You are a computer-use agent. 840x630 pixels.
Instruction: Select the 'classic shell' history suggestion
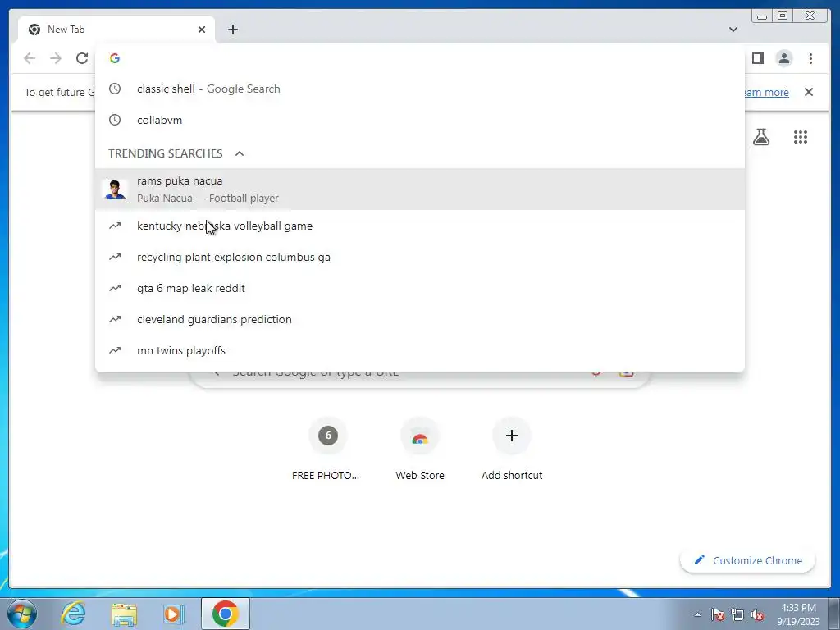point(420,89)
